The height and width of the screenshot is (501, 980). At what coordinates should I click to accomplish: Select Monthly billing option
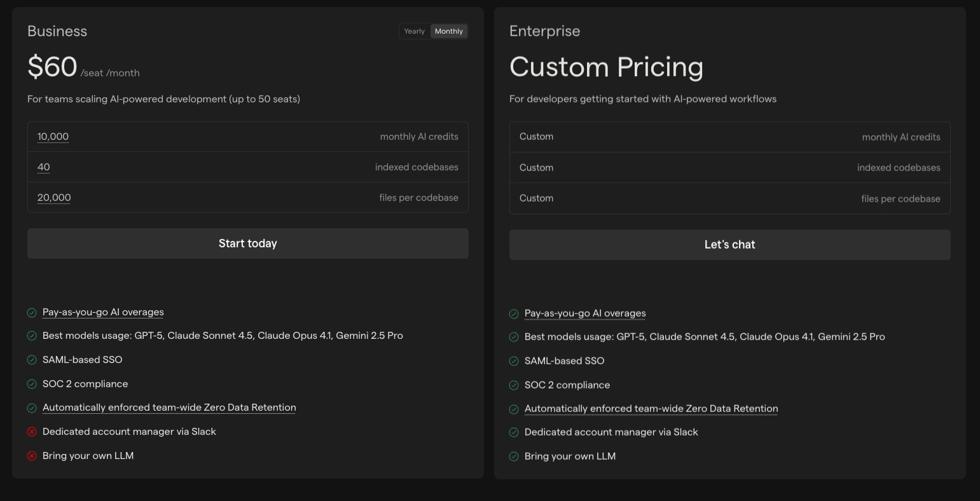coord(449,31)
